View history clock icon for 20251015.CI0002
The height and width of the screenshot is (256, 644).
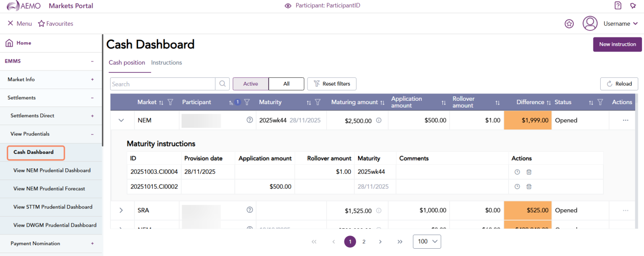click(517, 186)
